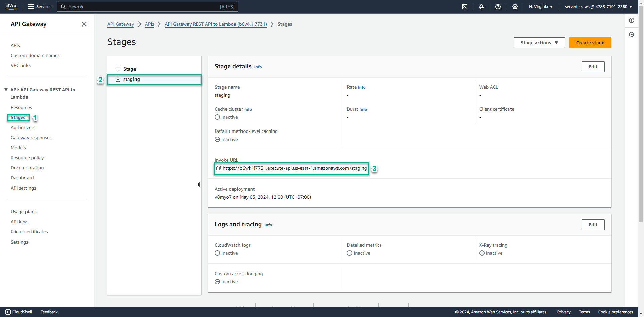The width and height of the screenshot is (644, 317).
Task: Open the Privacy footer link
Action: pyautogui.click(x=564, y=312)
